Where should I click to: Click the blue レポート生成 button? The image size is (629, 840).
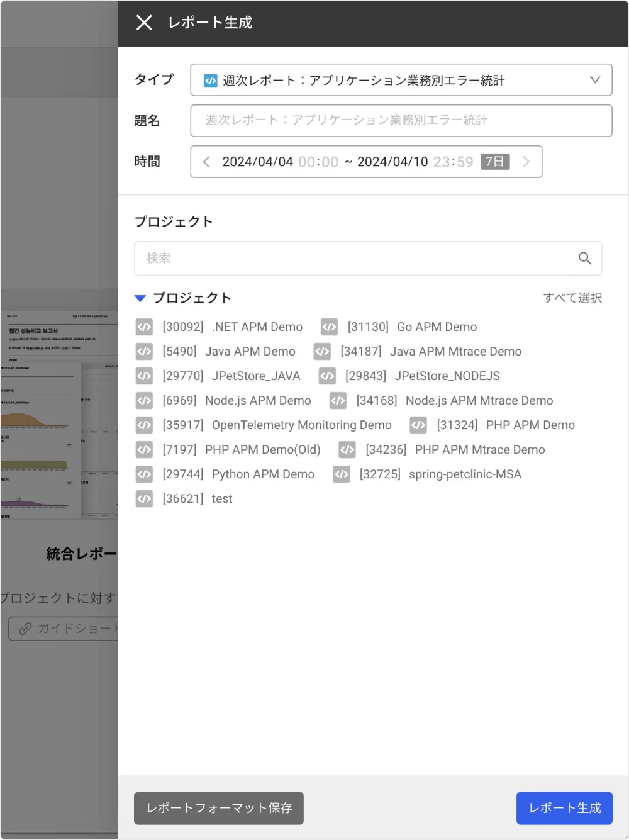pos(564,808)
